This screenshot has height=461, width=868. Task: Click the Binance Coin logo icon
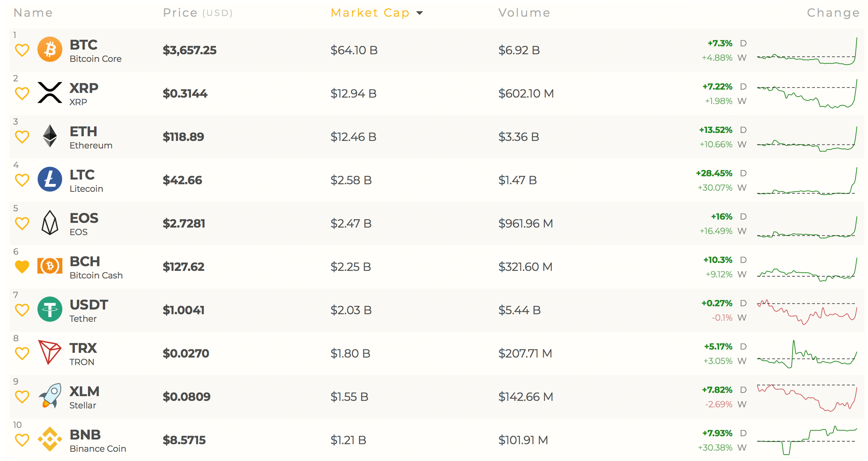(x=50, y=439)
